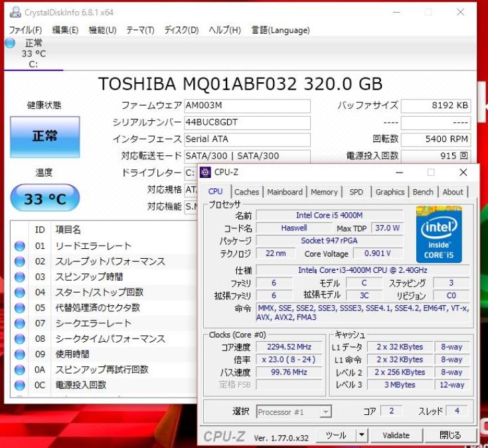Click the package value Socket 947 rPGA

pos(329,240)
